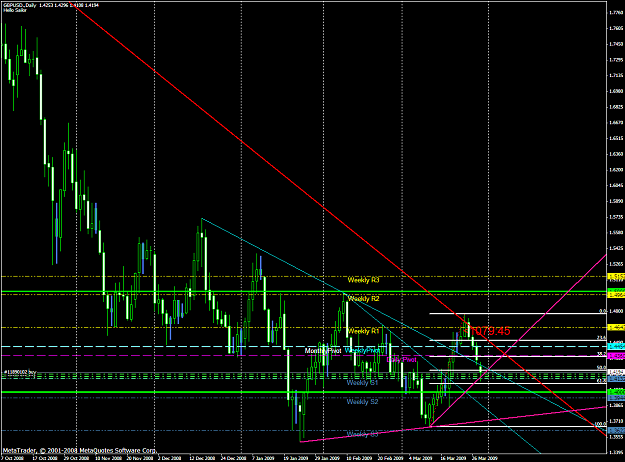Select the "Hello Sailor" indicator label
The height and width of the screenshot is (462, 625).
click(x=15, y=10)
